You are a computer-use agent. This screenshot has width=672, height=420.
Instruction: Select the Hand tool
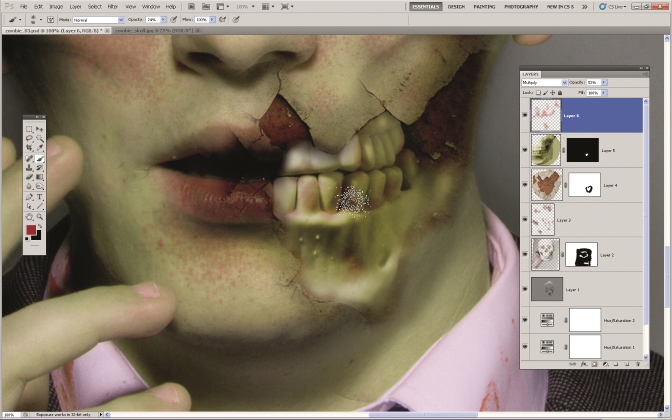click(x=29, y=217)
